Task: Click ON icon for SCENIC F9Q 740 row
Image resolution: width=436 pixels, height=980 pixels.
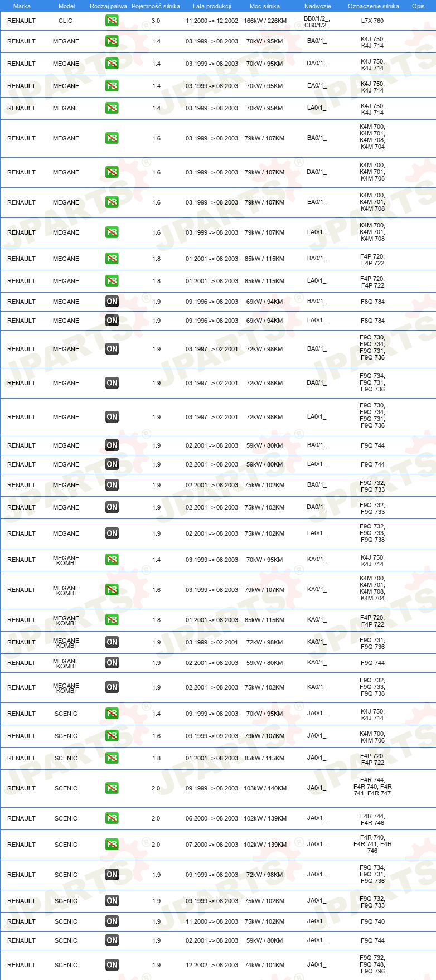Action: [112, 921]
